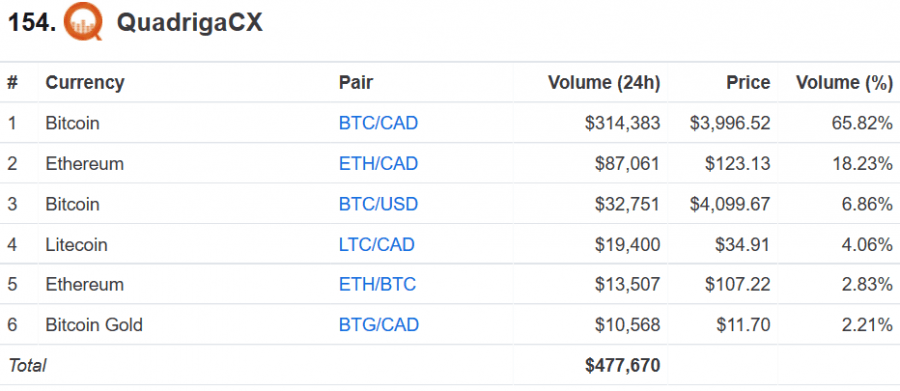Sort by Volume (24h) column header
Screen dimensions: 900x391
tap(604, 83)
